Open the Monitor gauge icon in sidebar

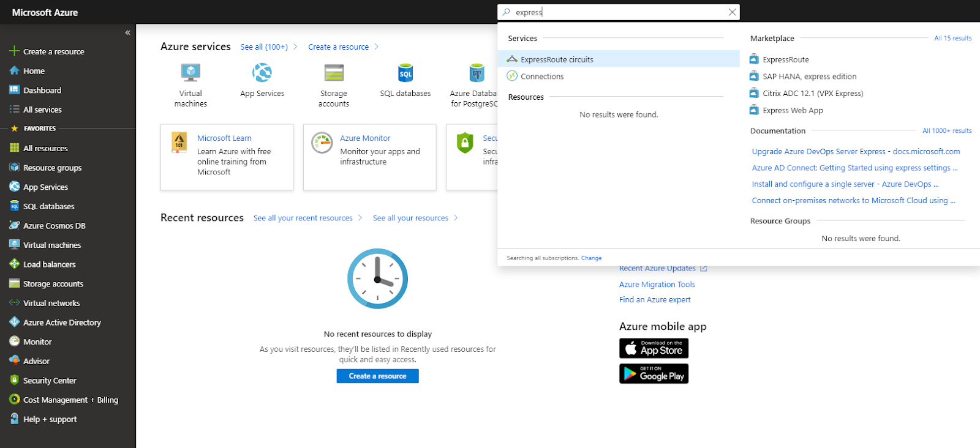(x=15, y=342)
